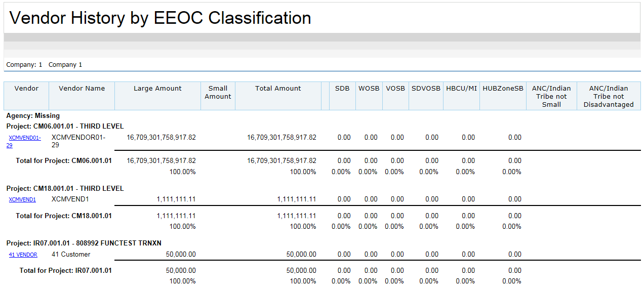
Task: Click the HBCU/MI column header
Action: tap(461, 89)
